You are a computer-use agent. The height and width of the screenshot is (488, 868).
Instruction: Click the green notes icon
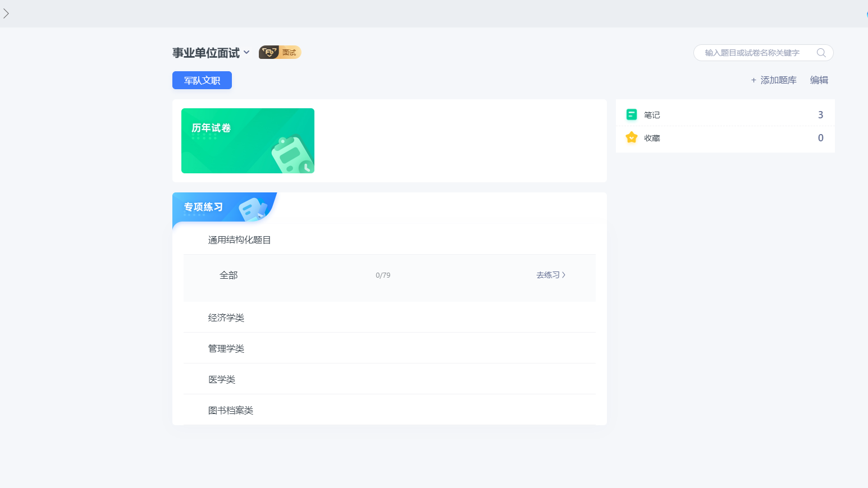[632, 114]
